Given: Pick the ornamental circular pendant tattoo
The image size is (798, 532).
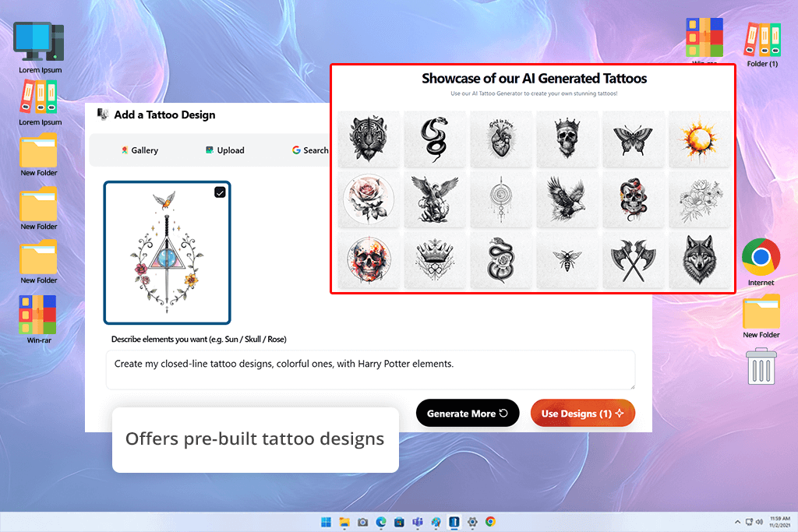Looking at the screenshot, I should (501, 199).
